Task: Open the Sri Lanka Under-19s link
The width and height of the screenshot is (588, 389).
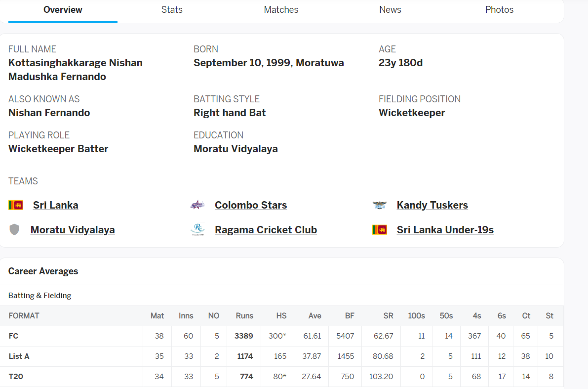Action: click(445, 230)
